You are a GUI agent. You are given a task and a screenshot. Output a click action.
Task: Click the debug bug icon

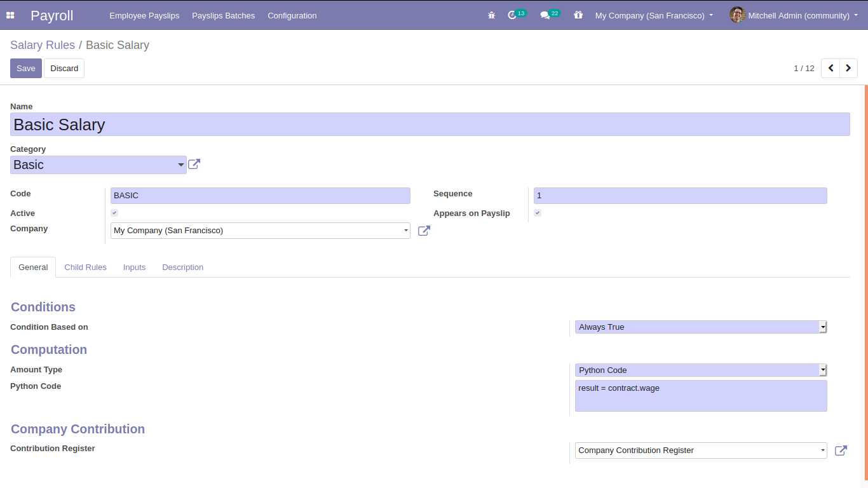click(491, 15)
